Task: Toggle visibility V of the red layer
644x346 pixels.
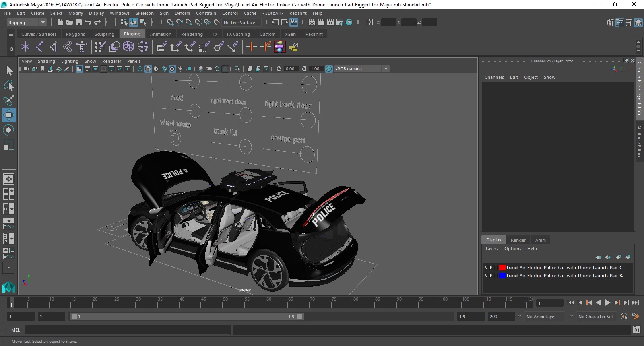Action: (x=486, y=268)
